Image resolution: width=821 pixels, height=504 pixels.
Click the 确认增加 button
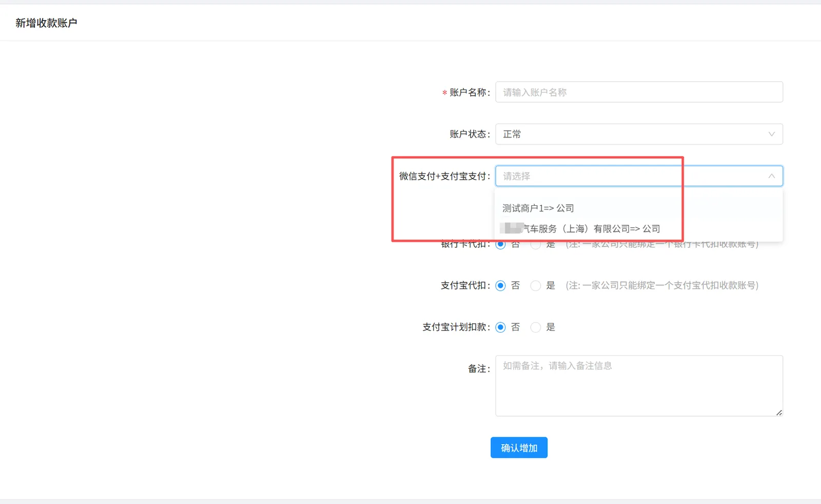click(x=519, y=448)
